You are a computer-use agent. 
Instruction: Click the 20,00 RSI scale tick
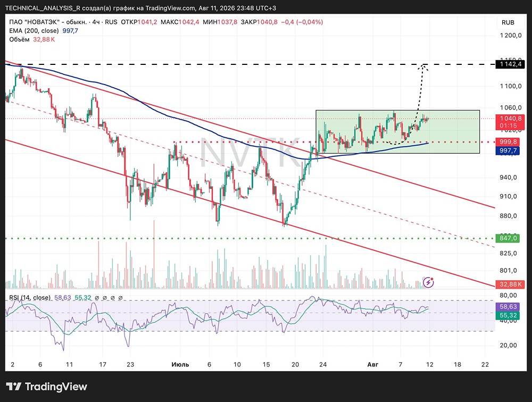pos(508,345)
